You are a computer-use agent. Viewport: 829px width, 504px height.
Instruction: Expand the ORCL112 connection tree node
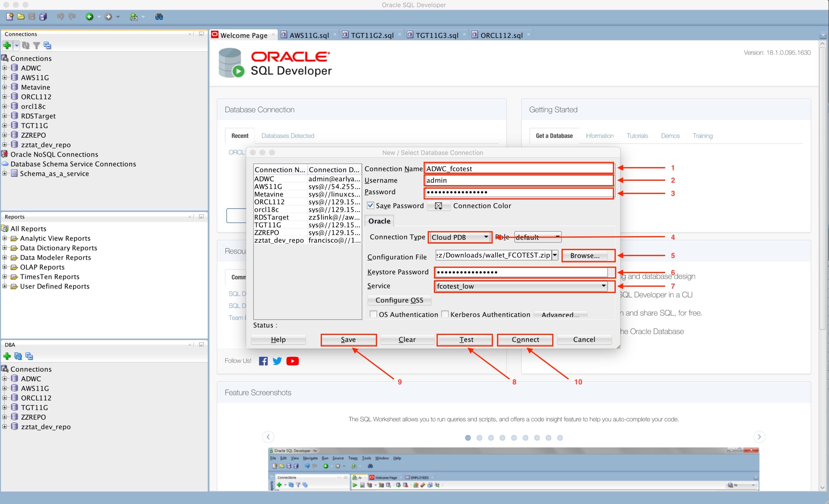point(5,97)
